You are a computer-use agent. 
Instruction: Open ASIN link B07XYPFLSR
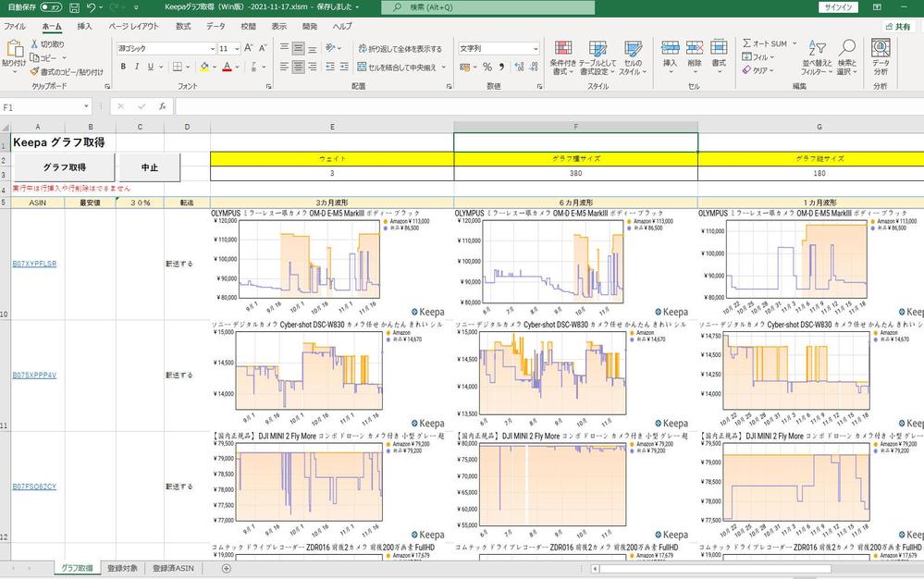point(34,264)
